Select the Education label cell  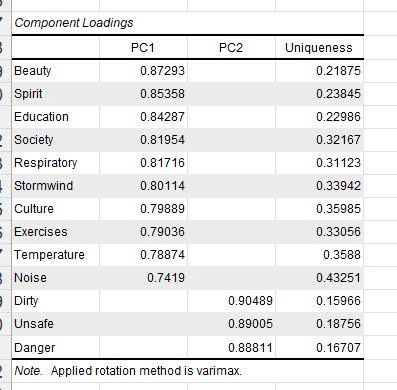pyautogui.click(x=56, y=117)
